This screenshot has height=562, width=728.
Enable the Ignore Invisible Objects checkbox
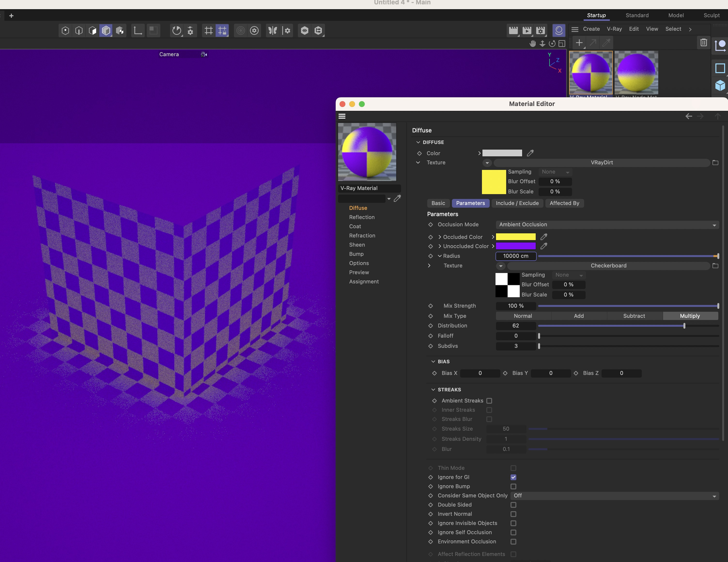(513, 523)
